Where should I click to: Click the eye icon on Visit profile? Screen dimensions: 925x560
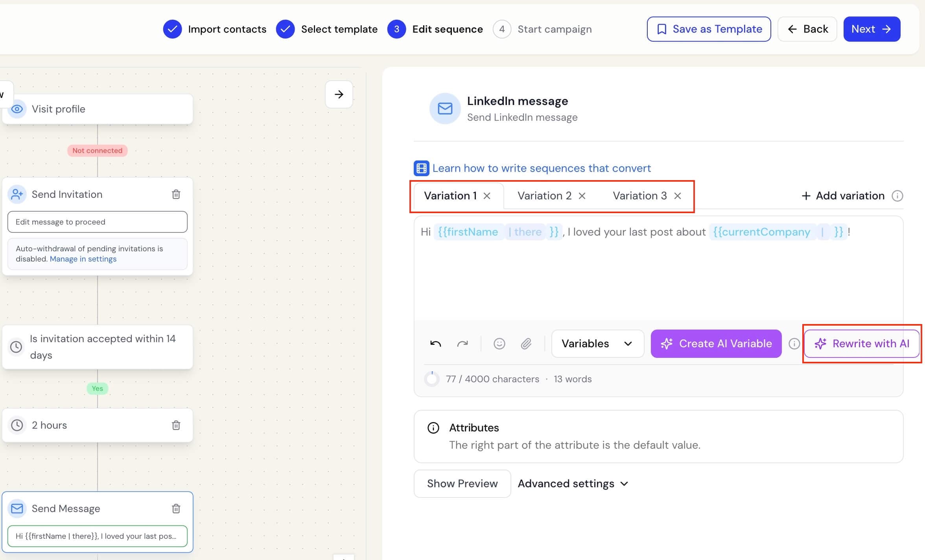tap(17, 109)
